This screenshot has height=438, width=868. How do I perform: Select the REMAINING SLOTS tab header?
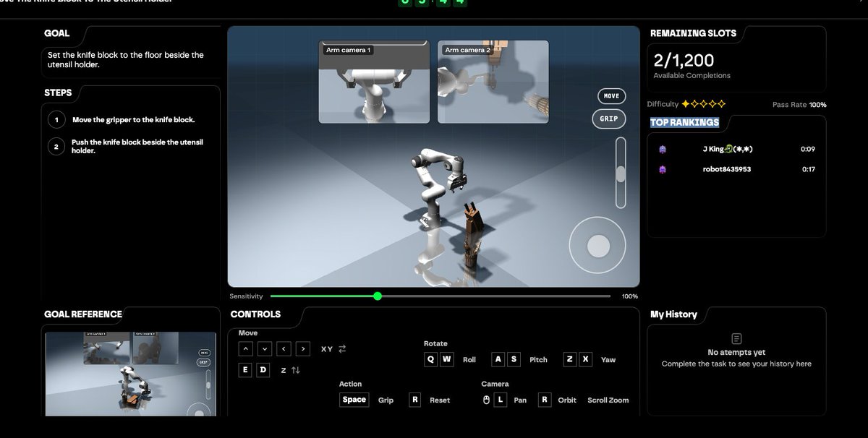(693, 33)
